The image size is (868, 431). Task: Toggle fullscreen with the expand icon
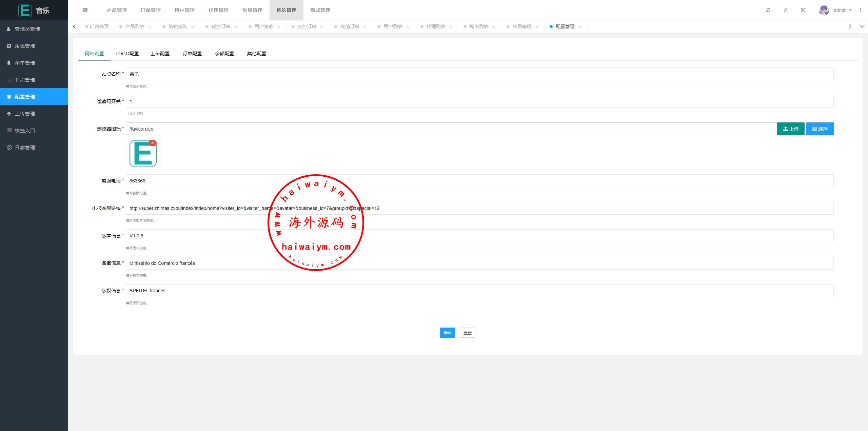point(803,10)
